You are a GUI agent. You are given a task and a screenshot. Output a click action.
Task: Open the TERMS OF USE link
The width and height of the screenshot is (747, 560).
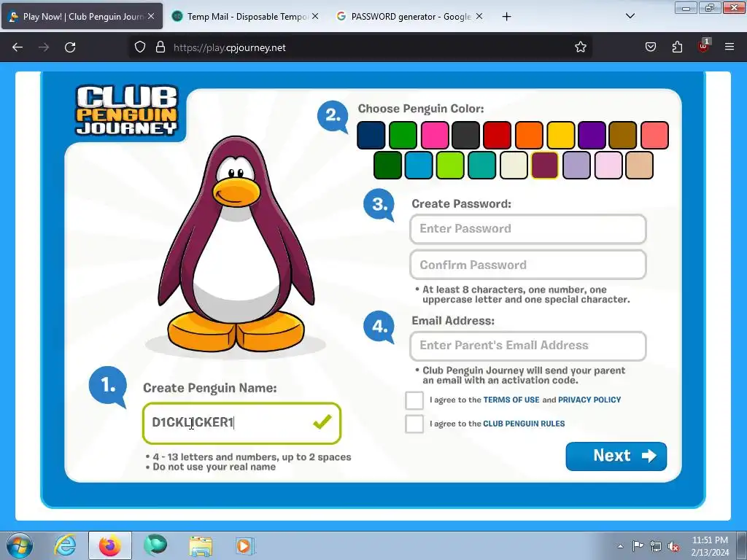pos(511,400)
